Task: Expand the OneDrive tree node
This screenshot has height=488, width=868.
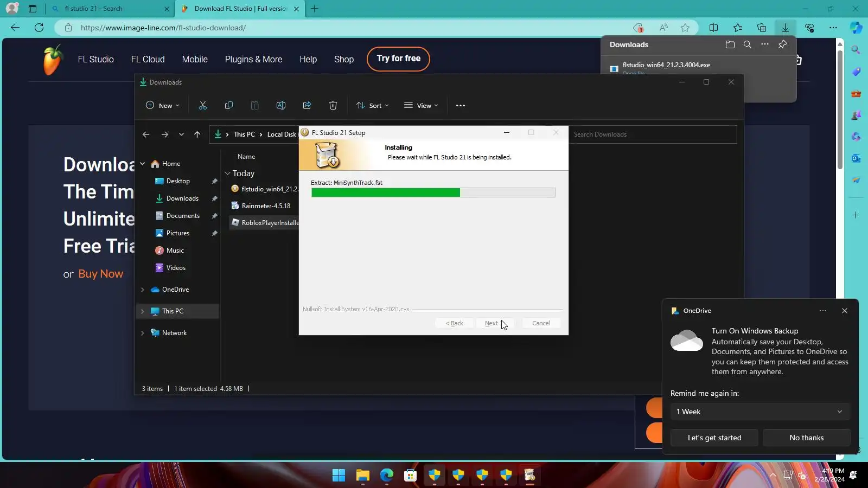Action: (143, 290)
